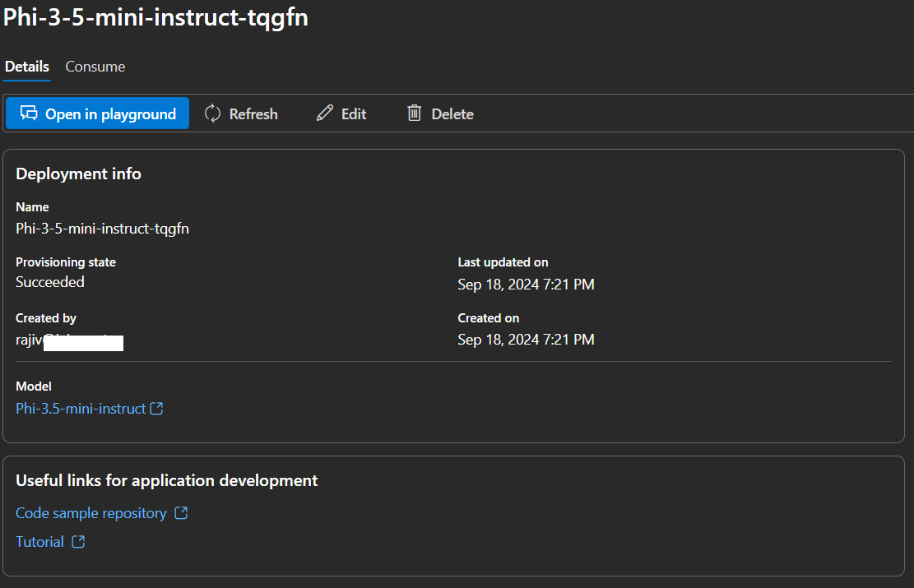Click the Delete button label
This screenshot has height=588, width=914.
452,113
